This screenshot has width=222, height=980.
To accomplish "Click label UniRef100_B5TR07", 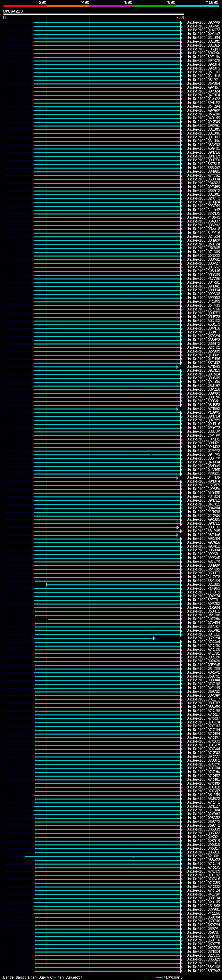I will point(203,971).
